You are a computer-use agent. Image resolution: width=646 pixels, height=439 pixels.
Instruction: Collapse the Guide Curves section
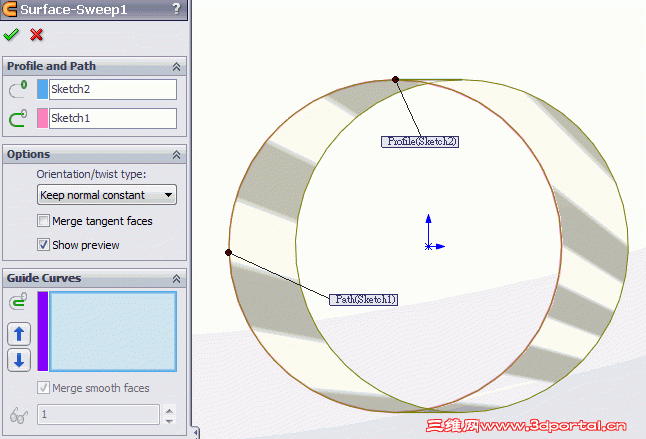pyautogui.click(x=176, y=279)
